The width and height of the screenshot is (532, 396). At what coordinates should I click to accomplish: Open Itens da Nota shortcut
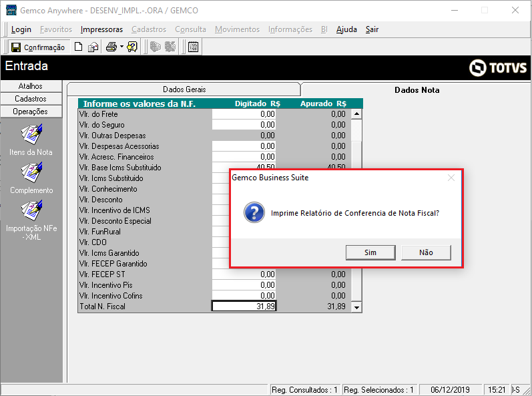coord(31,140)
